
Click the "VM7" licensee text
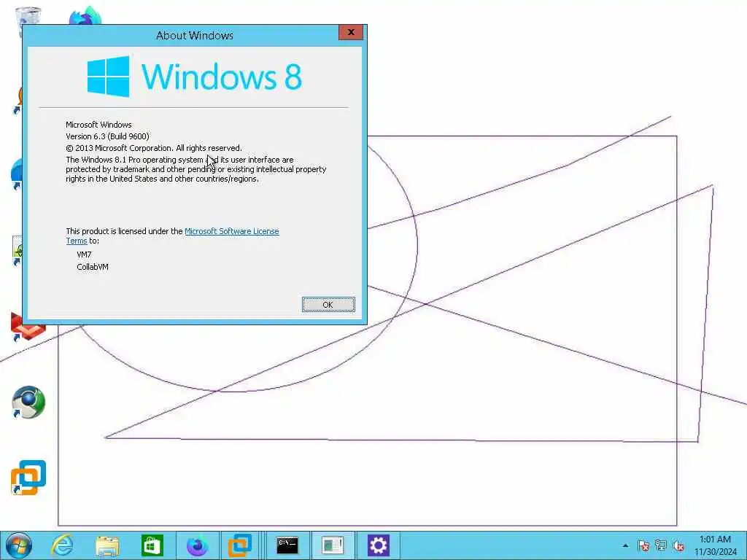pos(85,254)
